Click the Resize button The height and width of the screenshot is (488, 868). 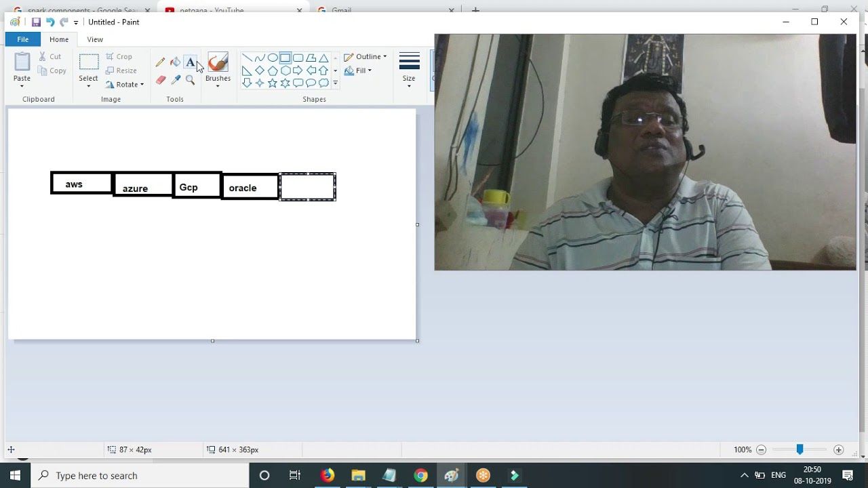121,70
